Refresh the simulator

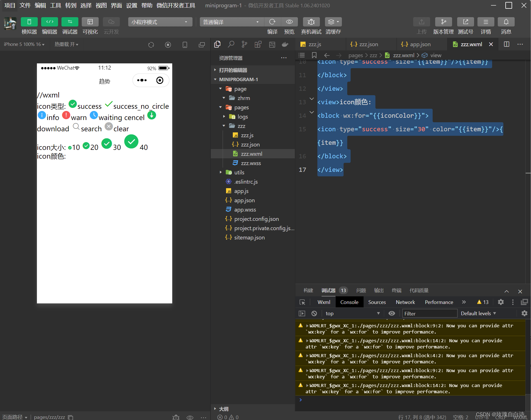tap(151, 45)
